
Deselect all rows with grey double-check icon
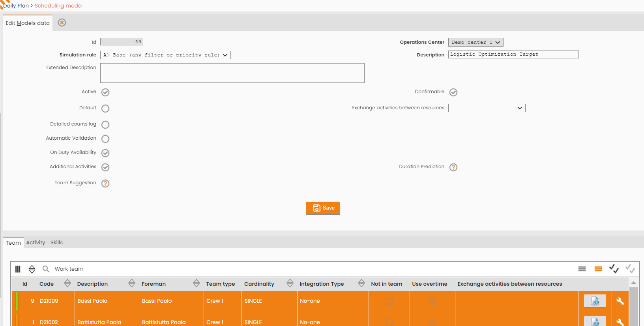pos(630,269)
